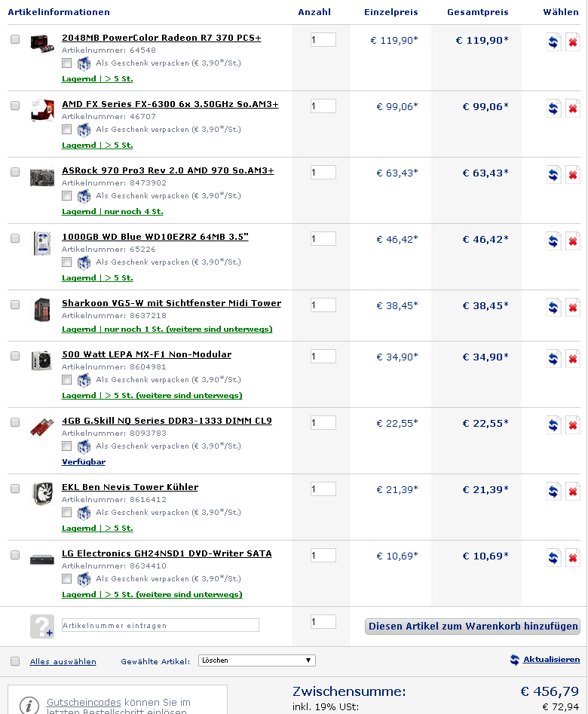Refresh the LEPA MX-F1 row
The image size is (588, 714).
pyautogui.click(x=553, y=359)
